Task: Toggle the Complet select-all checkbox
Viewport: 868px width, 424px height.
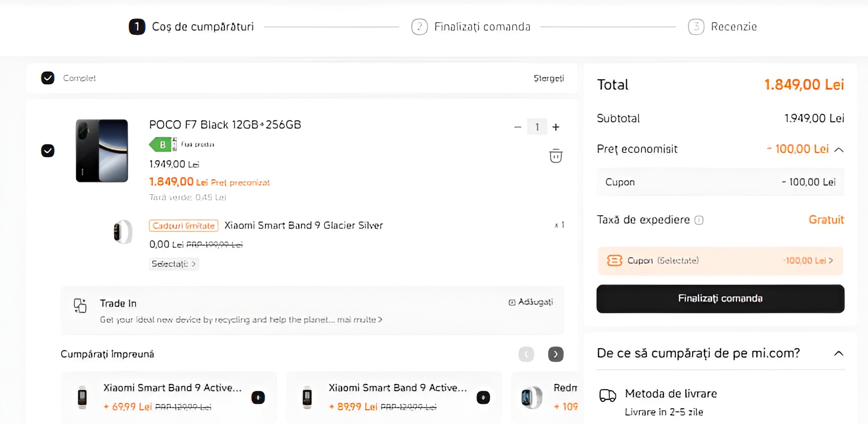Action: click(48, 78)
